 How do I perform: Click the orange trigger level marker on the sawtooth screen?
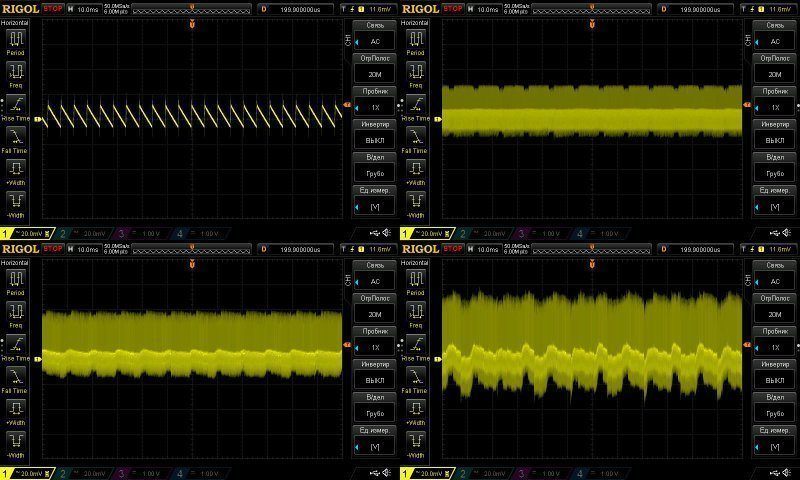[347, 105]
